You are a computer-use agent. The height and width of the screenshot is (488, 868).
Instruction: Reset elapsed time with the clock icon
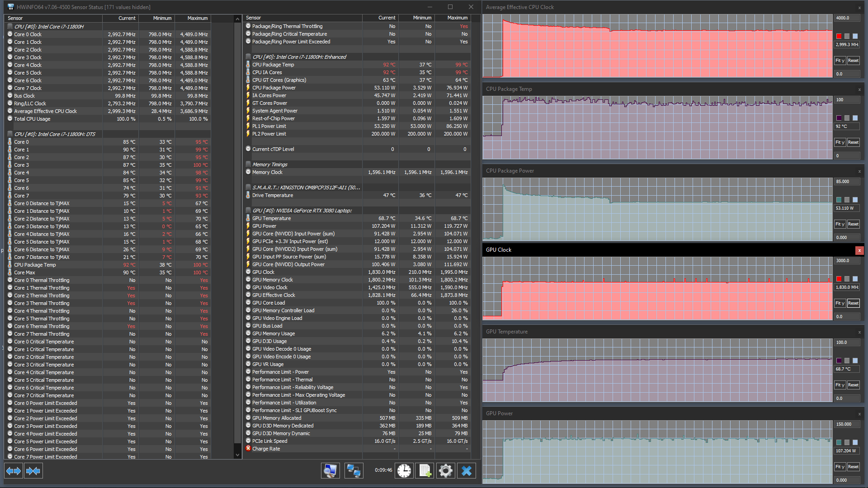[404, 471]
